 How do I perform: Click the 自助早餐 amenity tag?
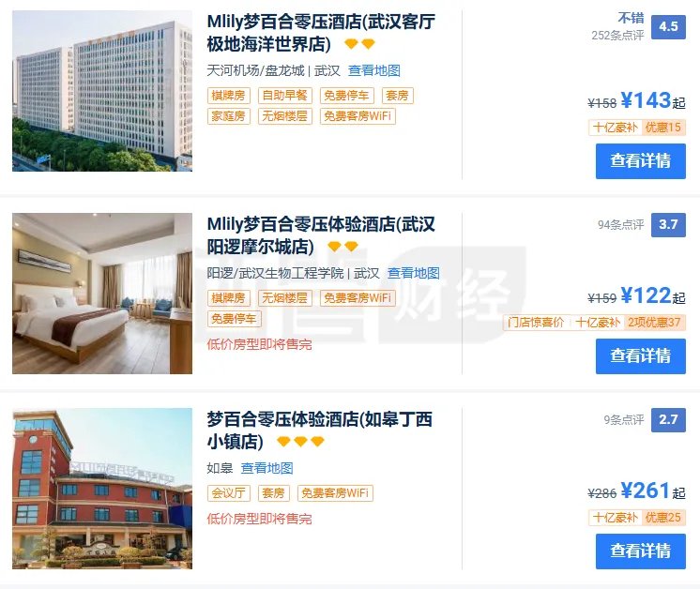click(x=285, y=96)
